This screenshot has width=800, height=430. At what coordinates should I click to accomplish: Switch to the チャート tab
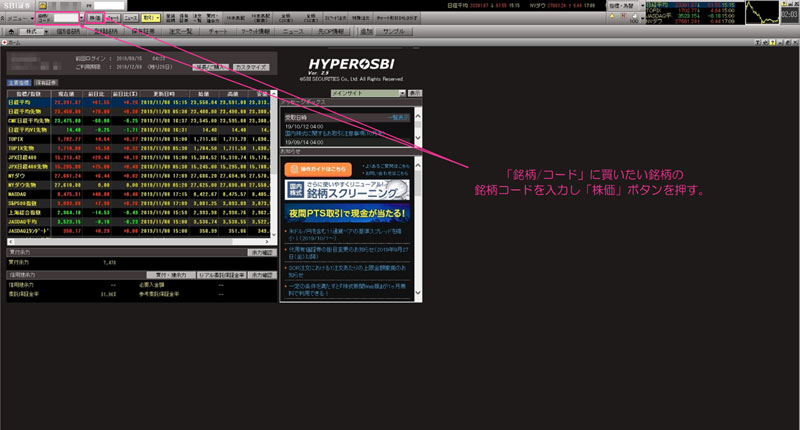click(x=218, y=32)
